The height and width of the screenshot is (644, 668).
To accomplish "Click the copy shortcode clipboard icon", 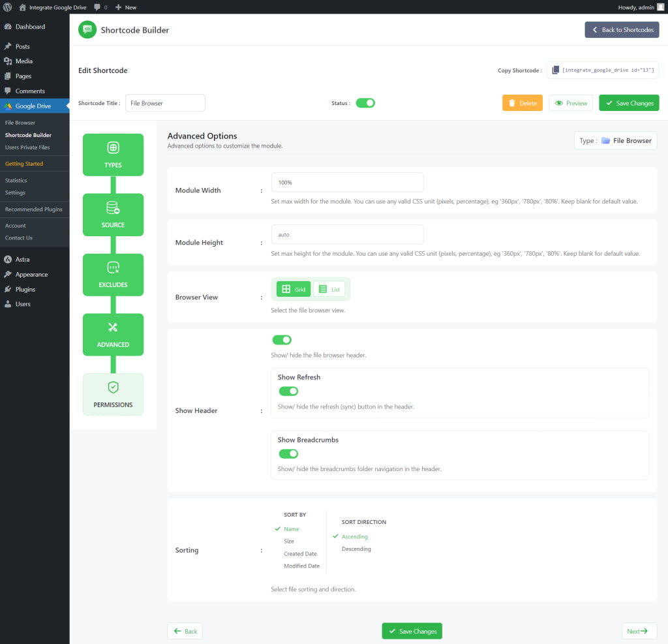I will coord(556,70).
